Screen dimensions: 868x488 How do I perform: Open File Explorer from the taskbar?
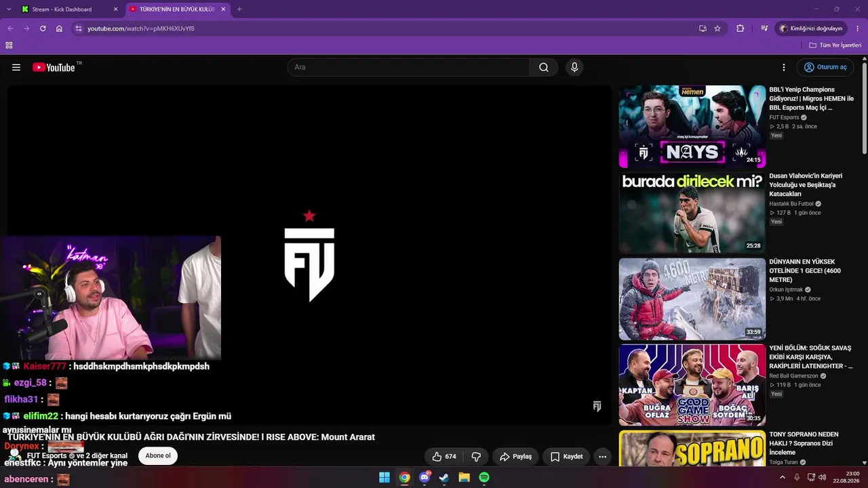464,477
